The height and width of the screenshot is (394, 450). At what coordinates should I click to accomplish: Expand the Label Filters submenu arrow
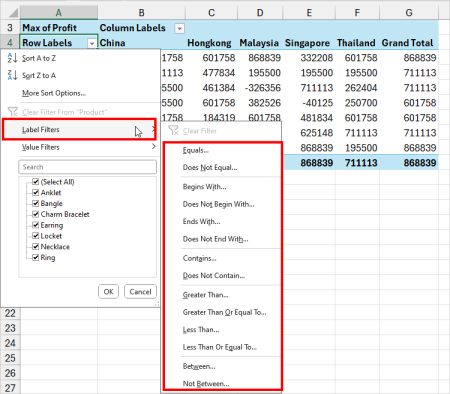tap(153, 129)
